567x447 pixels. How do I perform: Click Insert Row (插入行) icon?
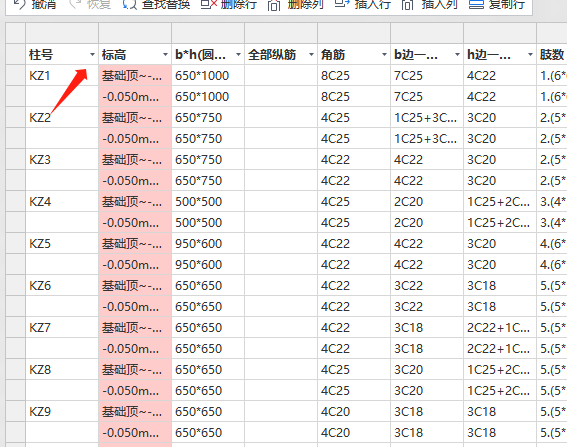point(342,4)
